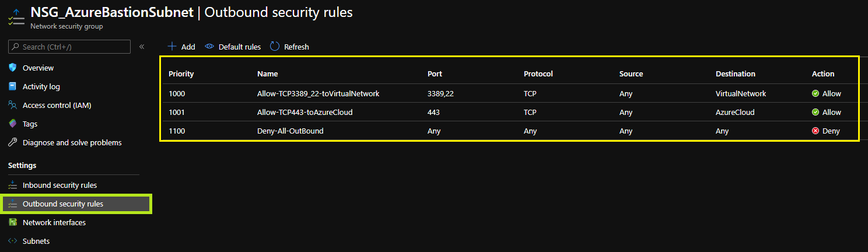
Task: Click the Network interfaces green icon
Action: [x=13, y=222]
